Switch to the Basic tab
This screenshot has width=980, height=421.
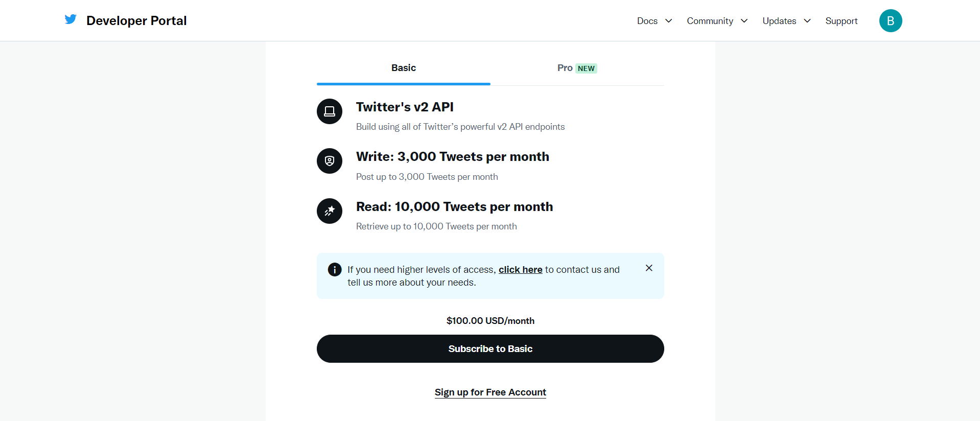click(404, 68)
